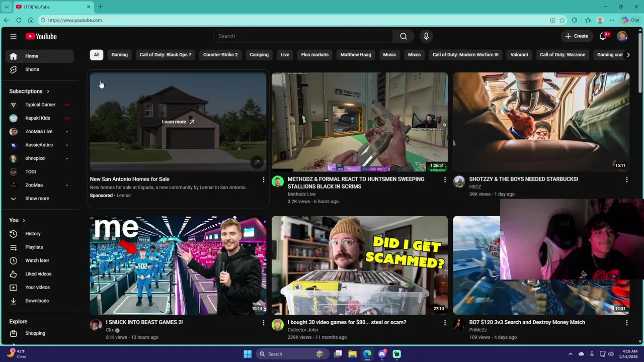Viewport: 644px width, 362px height.
Task: Open the Kapuki Kids subscription channel
Action: 40,118
